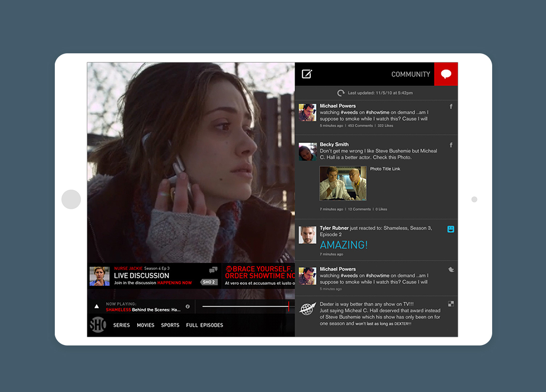Go to the Movies section
This screenshot has width=546, height=392.
[145, 325]
